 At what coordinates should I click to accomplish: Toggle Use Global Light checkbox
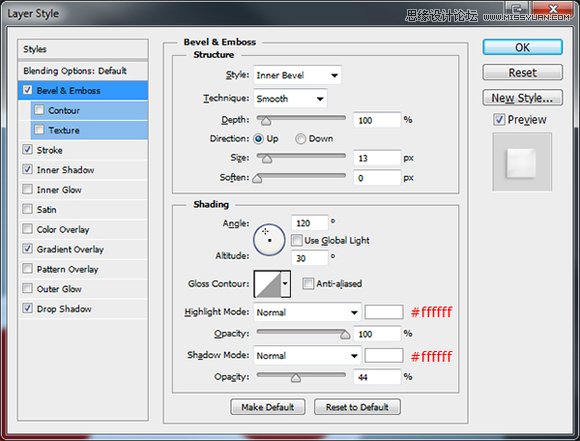tap(297, 240)
